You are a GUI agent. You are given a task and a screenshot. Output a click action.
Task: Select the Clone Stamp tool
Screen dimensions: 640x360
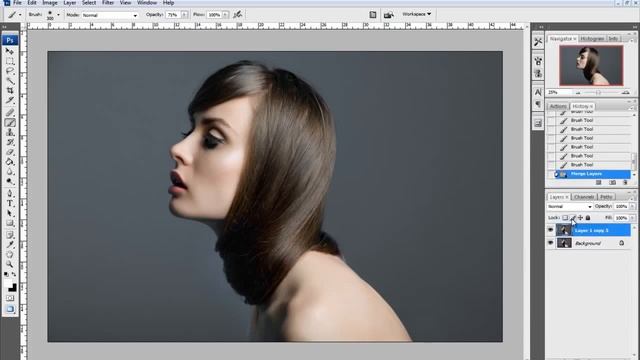pyautogui.click(x=10, y=132)
